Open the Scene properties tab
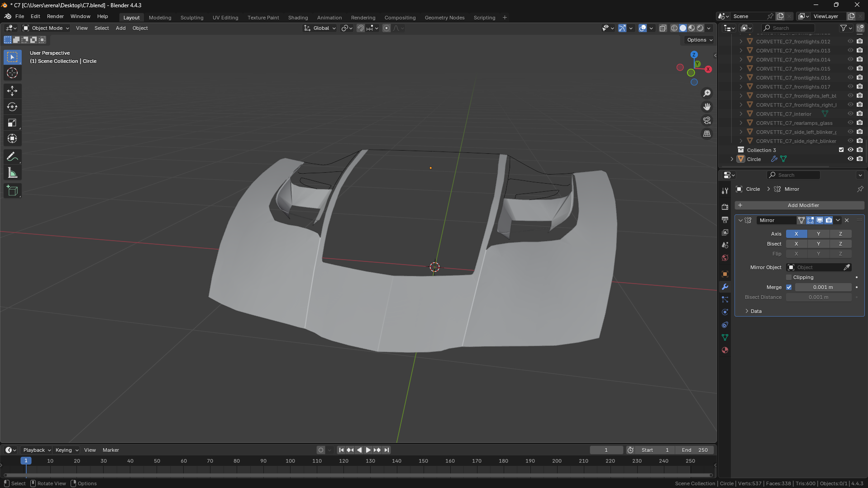Screen dimensions: 868x488 coord(725,245)
